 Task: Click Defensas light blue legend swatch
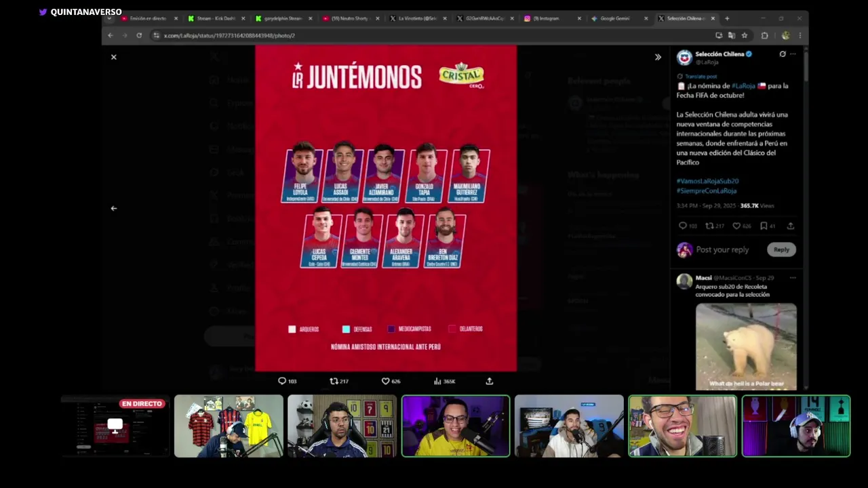346,329
